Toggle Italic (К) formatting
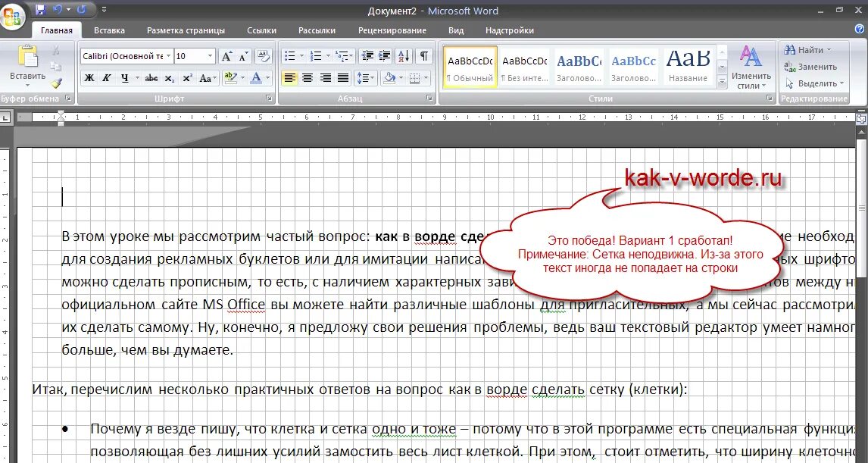The height and width of the screenshot is (463, 868). click(106, 78)
